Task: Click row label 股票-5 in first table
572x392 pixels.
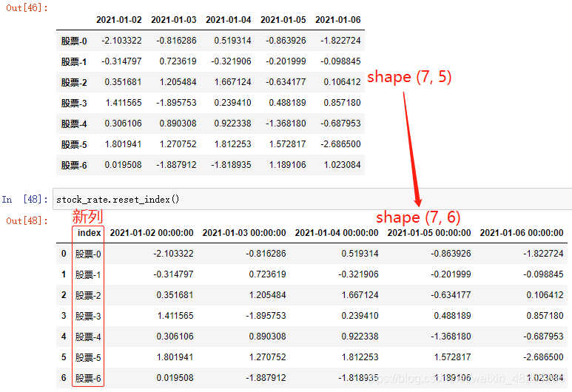Action: (74, 145)
